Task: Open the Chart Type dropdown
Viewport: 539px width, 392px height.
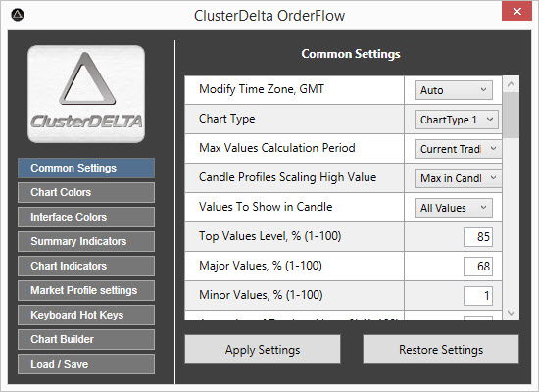Action: click(456, 120)
